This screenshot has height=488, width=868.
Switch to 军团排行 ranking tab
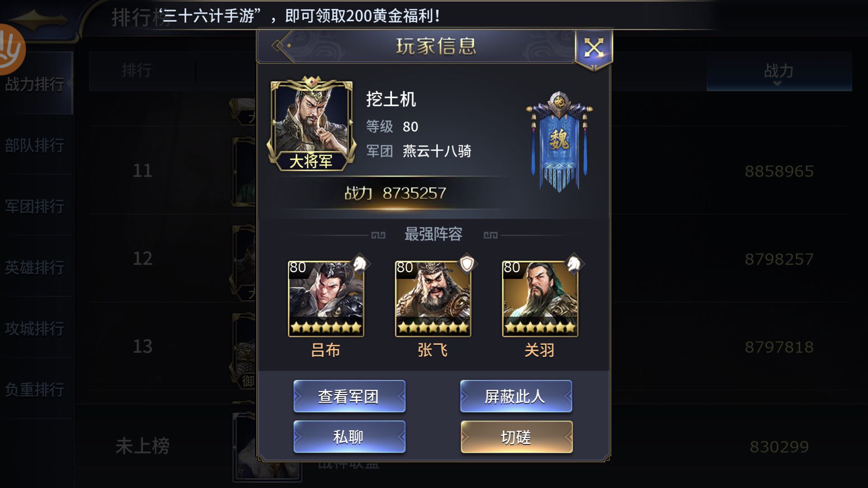[x=35, y=206]
